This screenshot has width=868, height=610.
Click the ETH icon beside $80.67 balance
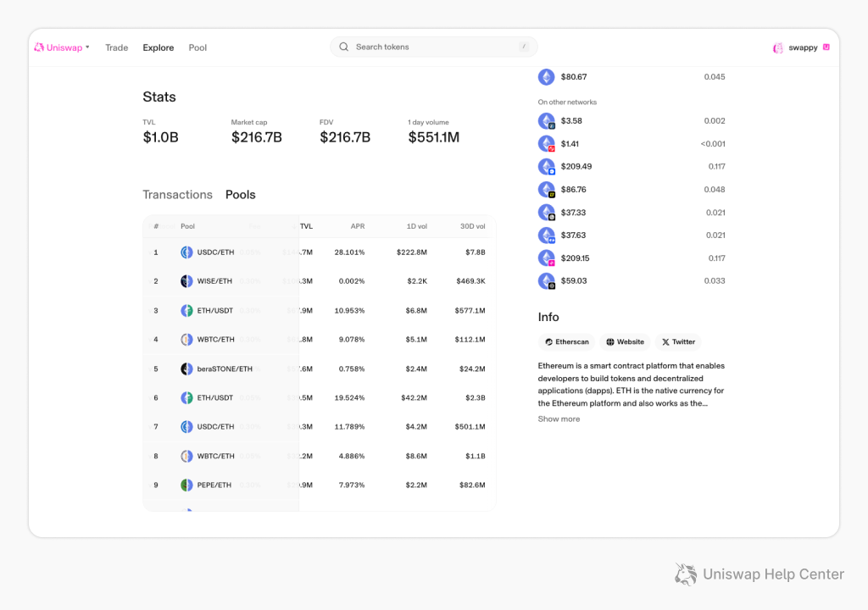pos(547,77)
